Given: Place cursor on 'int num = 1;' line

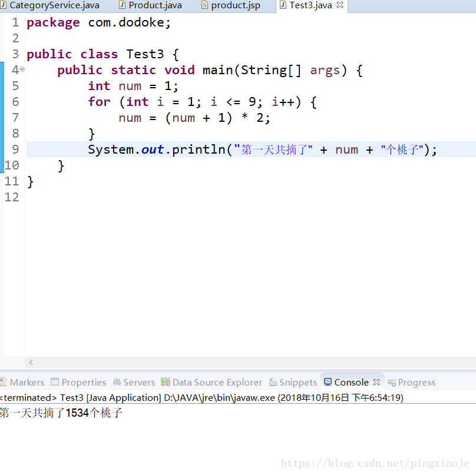Looking at the screenshot, I should (x=133, y=86).
